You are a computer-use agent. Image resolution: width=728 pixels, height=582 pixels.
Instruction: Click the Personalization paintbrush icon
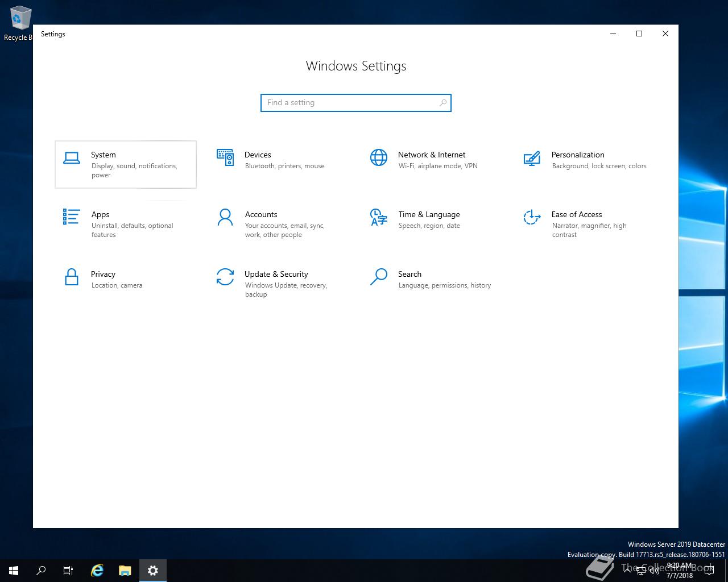click(532, 158)
